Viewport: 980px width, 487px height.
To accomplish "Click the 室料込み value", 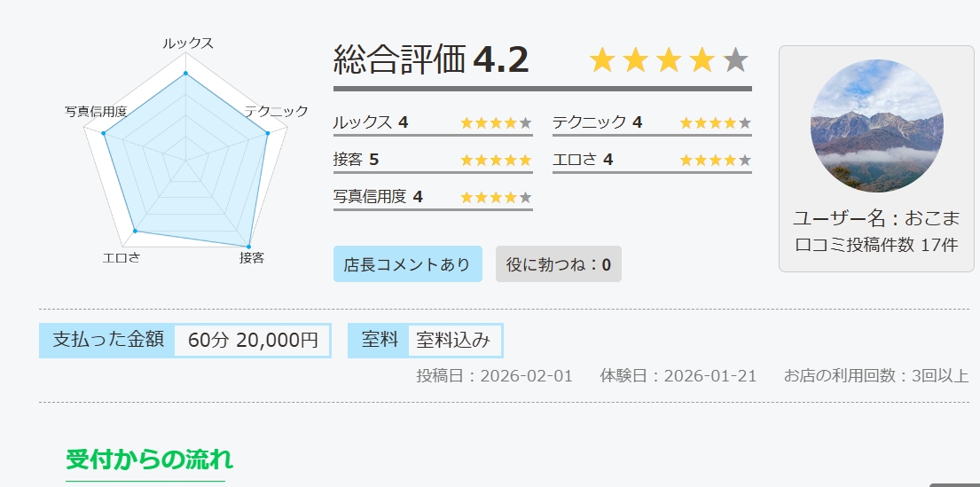I will pyautogui.click(x=453, y=341).
